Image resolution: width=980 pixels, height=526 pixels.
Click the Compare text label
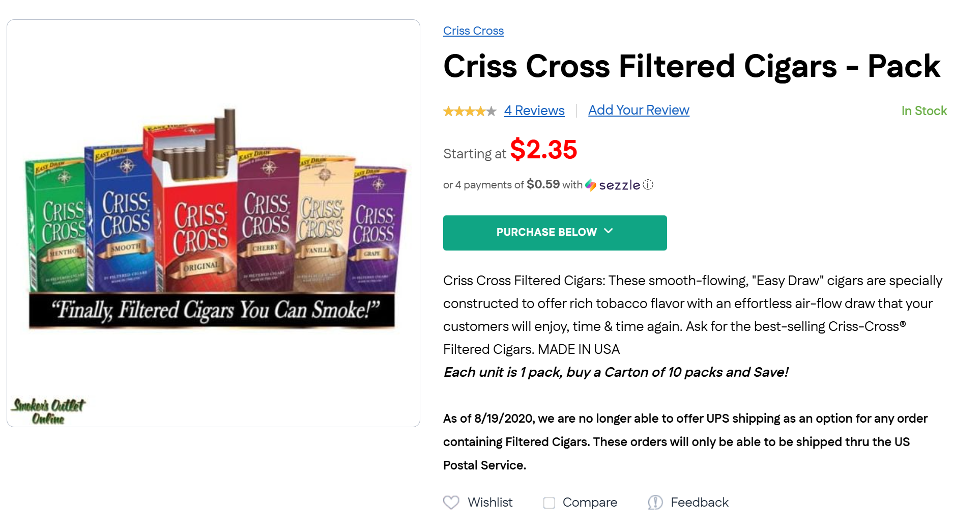590,503
